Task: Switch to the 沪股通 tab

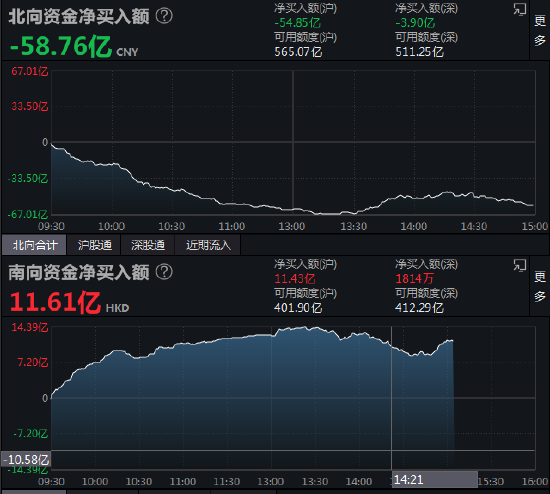Action: [94, 245]
